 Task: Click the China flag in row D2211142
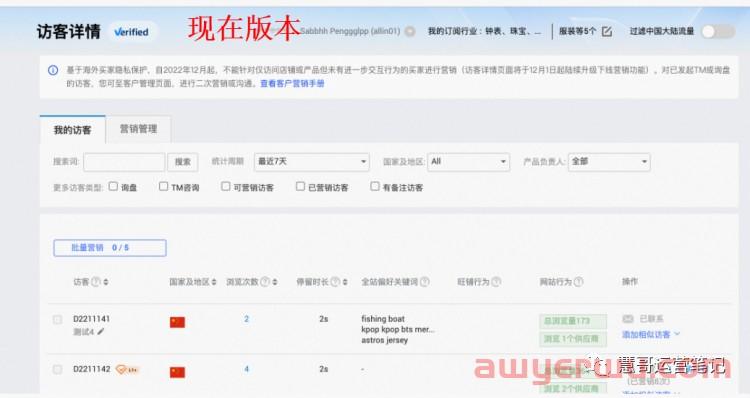[177, 372]
